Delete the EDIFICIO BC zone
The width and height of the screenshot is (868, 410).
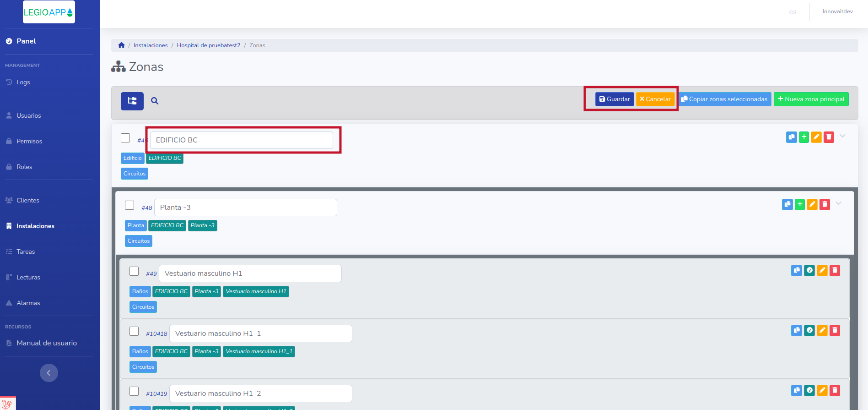[x=829, y=137]
